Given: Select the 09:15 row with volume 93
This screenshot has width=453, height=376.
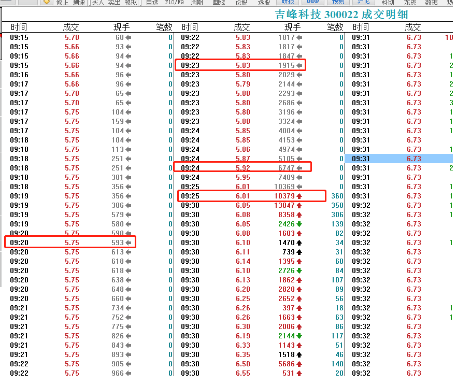Looking at the screenshot, I should pyautogui.click(x=87, y=47).
